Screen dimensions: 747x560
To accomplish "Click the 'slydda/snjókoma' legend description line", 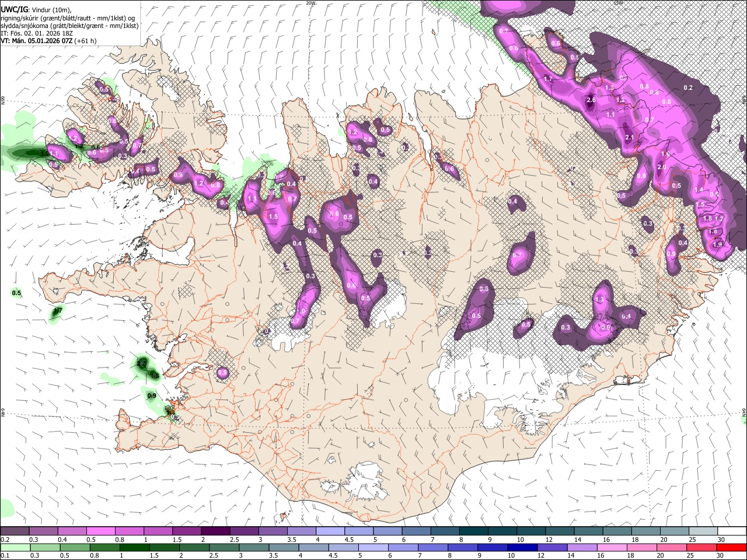I will pos(69,26).
